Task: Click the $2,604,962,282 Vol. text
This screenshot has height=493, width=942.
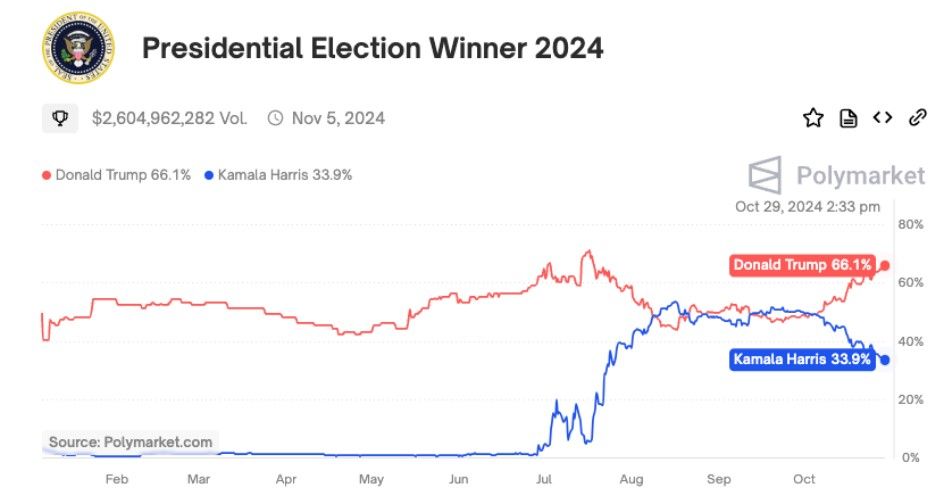Action: tap(169, 118)
